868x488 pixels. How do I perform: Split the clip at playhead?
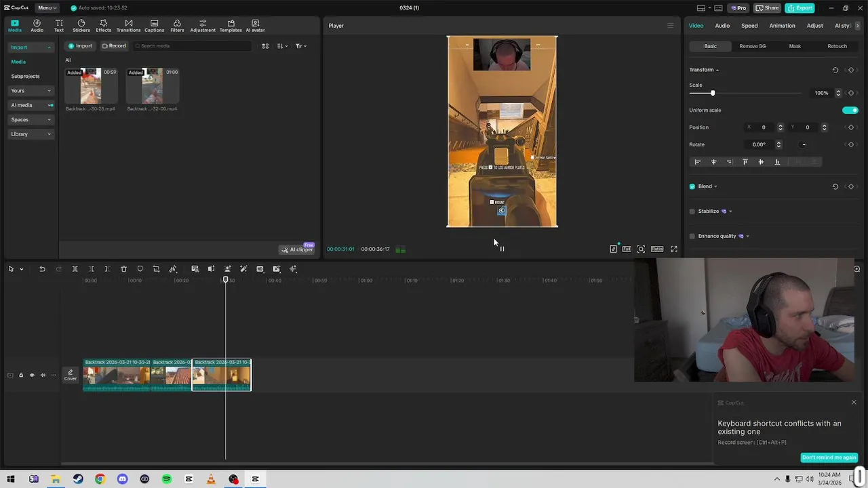[x=75, y=269]
